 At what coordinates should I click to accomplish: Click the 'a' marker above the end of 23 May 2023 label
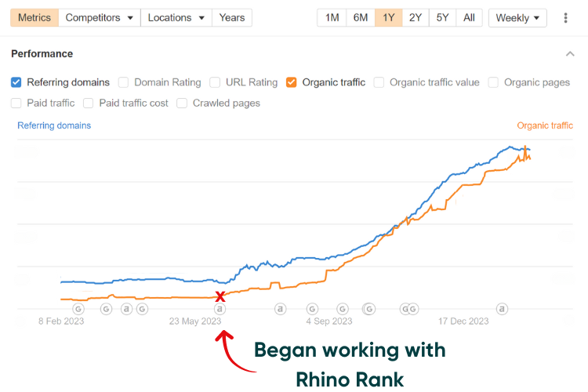[x=220, y=309]
